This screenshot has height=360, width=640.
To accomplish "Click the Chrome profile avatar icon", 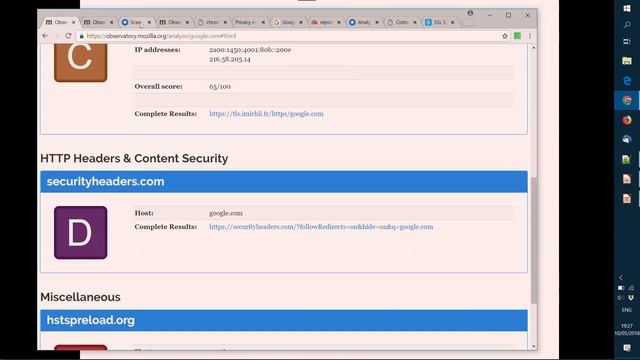I will click(x=470, y=13).
